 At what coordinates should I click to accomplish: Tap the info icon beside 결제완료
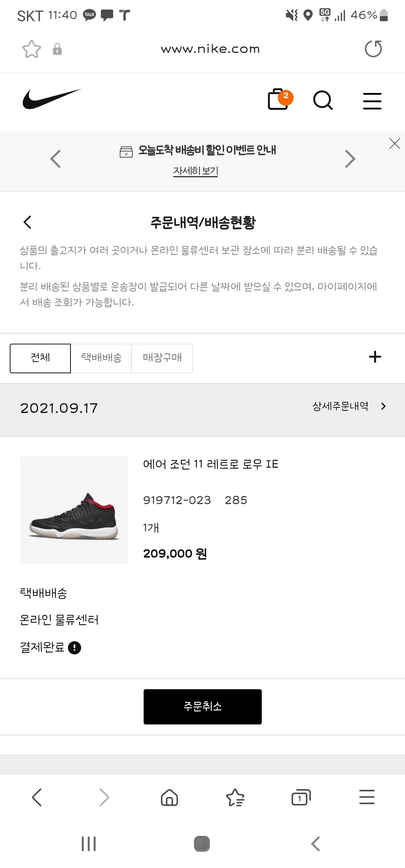coord(75,648)
